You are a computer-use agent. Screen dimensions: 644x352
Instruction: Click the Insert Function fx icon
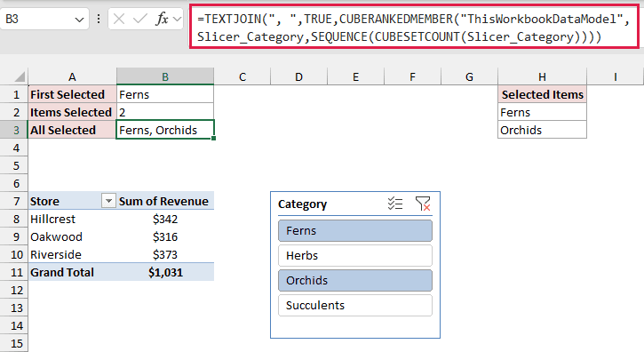coord(163,19)
